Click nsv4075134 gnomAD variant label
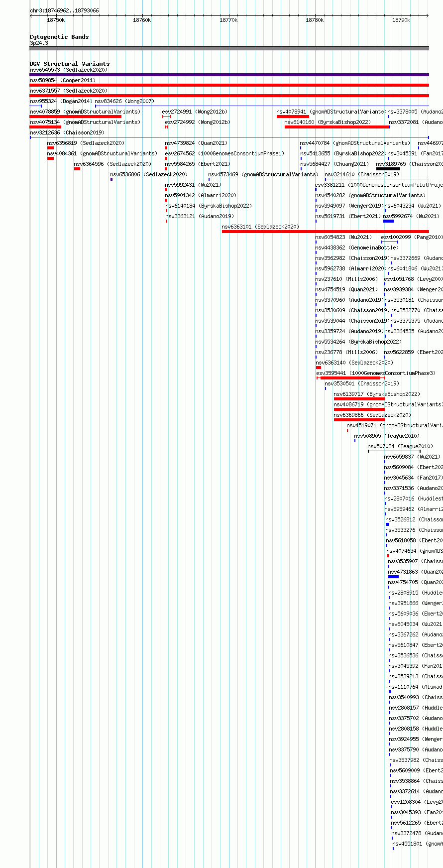 point(85,122)
